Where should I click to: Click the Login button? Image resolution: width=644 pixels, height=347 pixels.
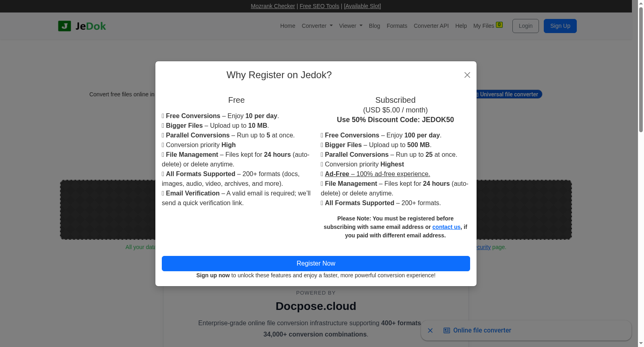526,26
